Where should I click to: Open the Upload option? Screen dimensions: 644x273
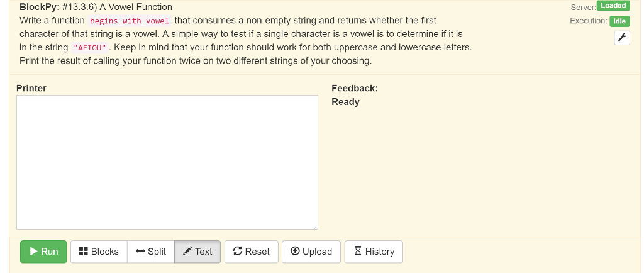(311, 252)
